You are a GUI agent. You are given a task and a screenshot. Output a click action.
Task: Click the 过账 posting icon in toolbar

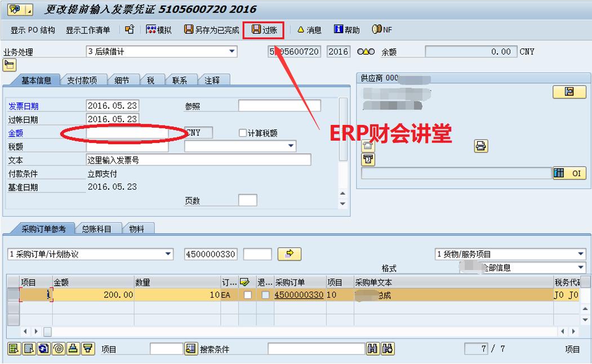point(265,29)
